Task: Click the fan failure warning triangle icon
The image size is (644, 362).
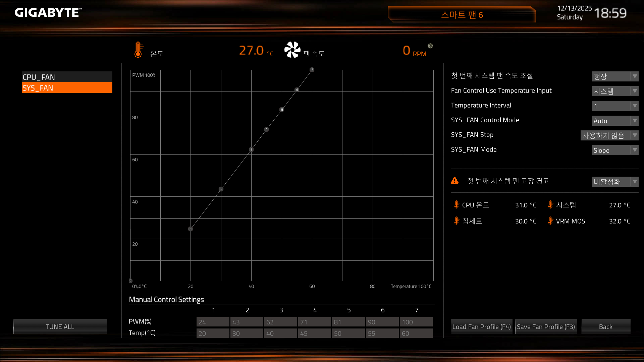Action: point(454,181)
